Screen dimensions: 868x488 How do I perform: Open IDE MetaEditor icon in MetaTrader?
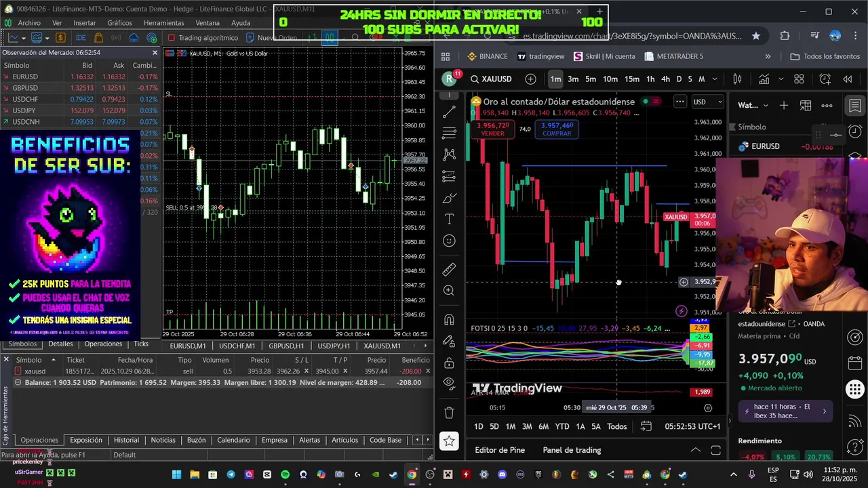tap(81, 38)
